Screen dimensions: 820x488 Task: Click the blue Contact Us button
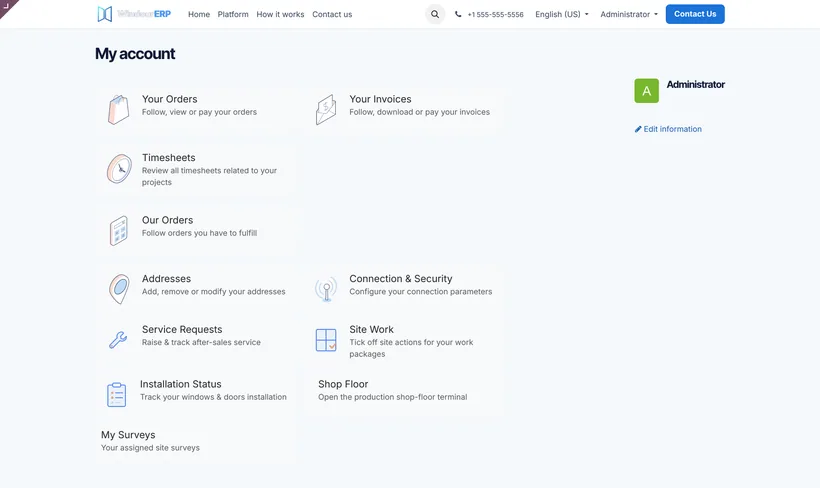(695, 14)
